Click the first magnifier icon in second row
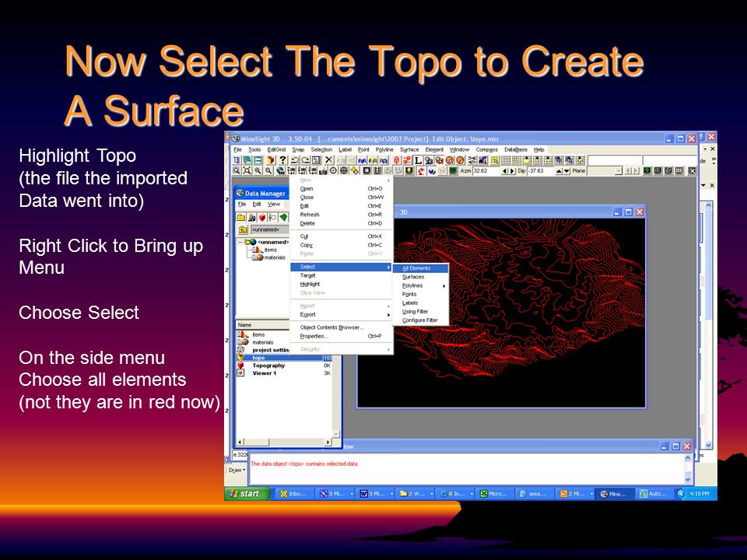The height and width of the screenshot is (560, 747). click(x=236, y=170)
